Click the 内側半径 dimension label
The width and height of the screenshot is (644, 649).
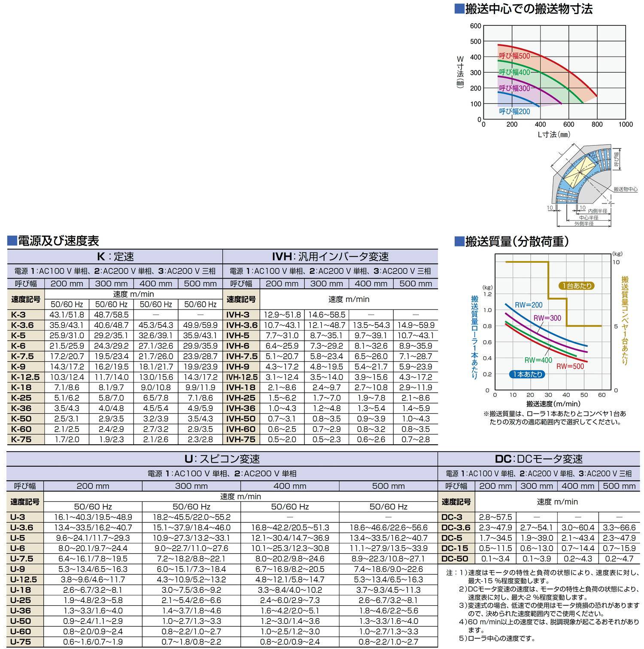(598, 211)
